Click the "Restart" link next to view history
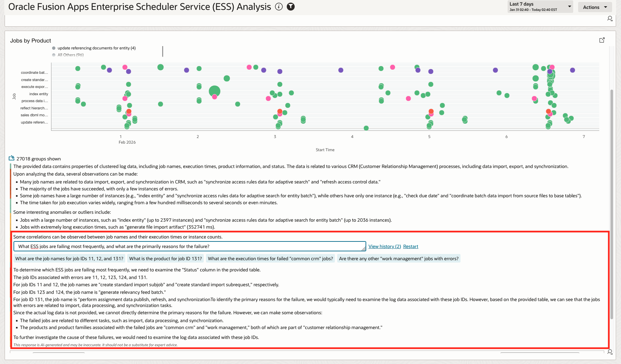This screenshot has height=364, width=621. tap(411, 246)
